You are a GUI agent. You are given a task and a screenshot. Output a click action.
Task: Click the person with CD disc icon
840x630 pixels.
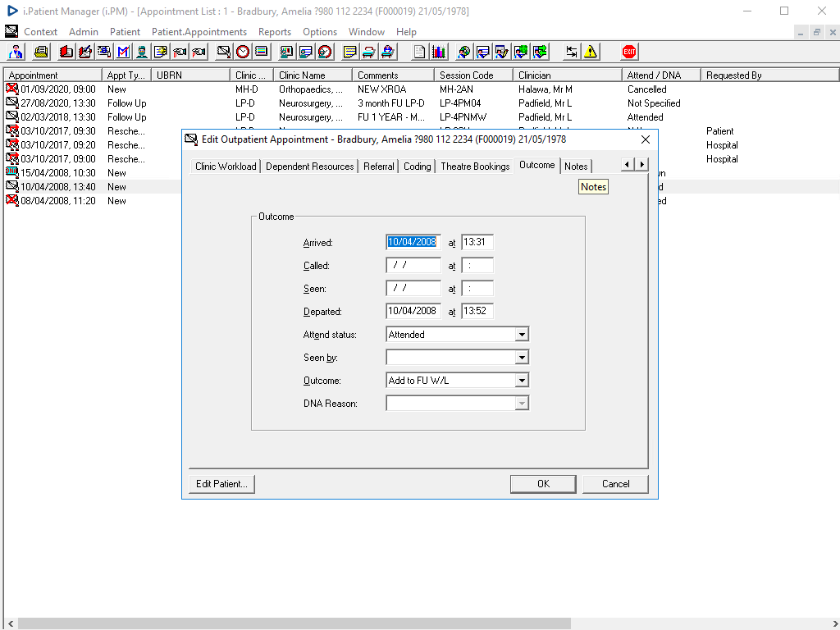tap(464, 52)
